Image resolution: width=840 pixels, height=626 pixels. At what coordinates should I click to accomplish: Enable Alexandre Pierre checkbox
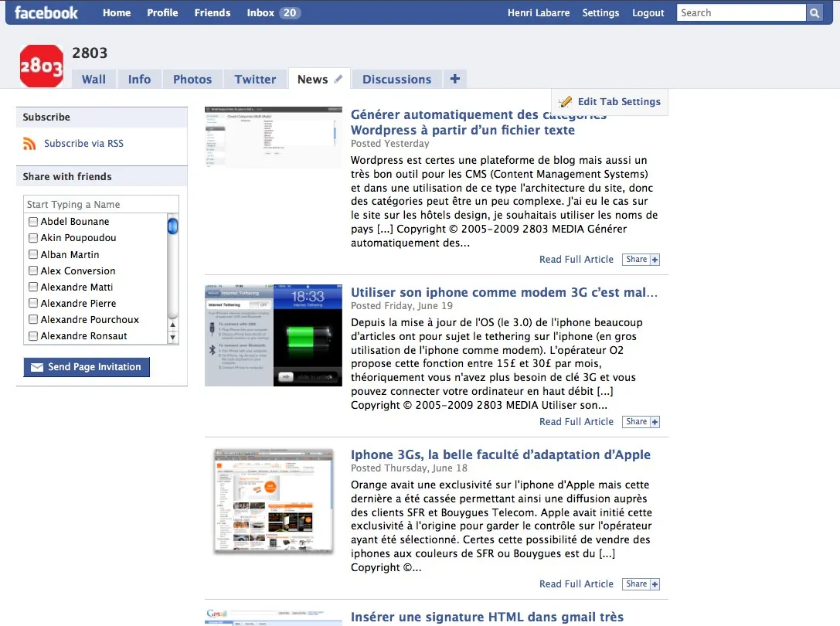coord(33,303)
